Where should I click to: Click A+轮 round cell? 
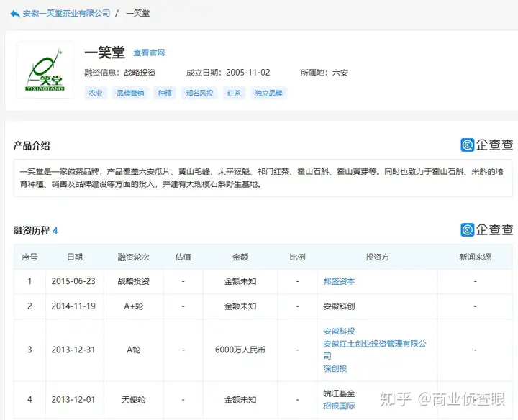(x=134, y=306)
